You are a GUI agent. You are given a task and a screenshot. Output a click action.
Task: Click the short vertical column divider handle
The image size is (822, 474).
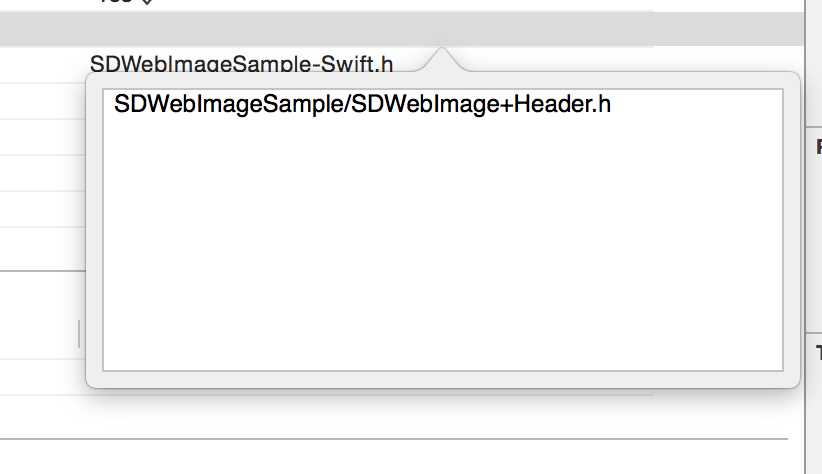coord(79,333)
